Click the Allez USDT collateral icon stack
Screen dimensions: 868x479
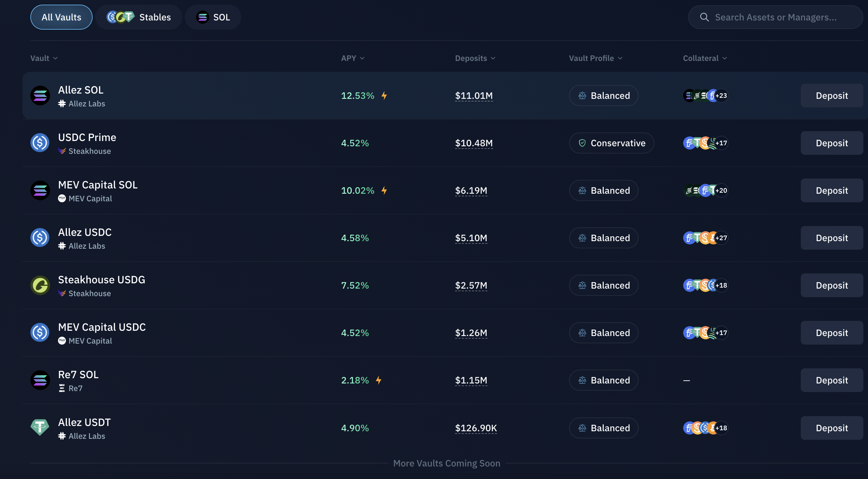coord(705,428)
